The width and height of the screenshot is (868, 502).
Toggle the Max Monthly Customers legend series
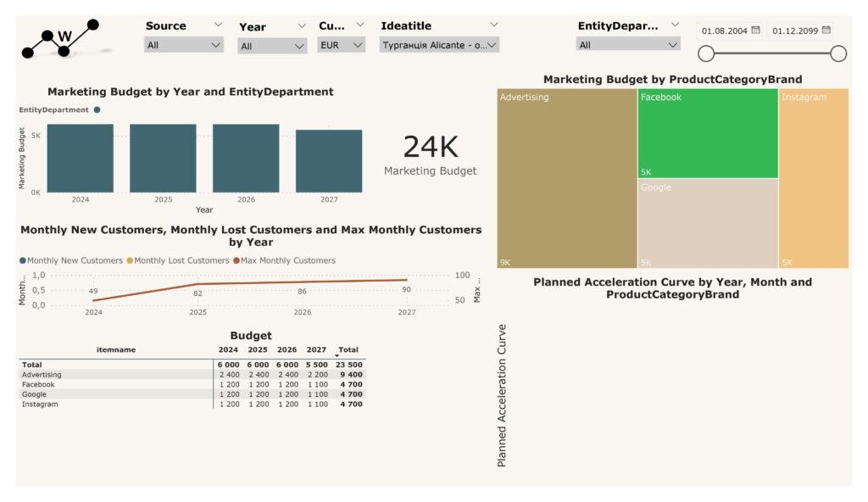[285, 260]
